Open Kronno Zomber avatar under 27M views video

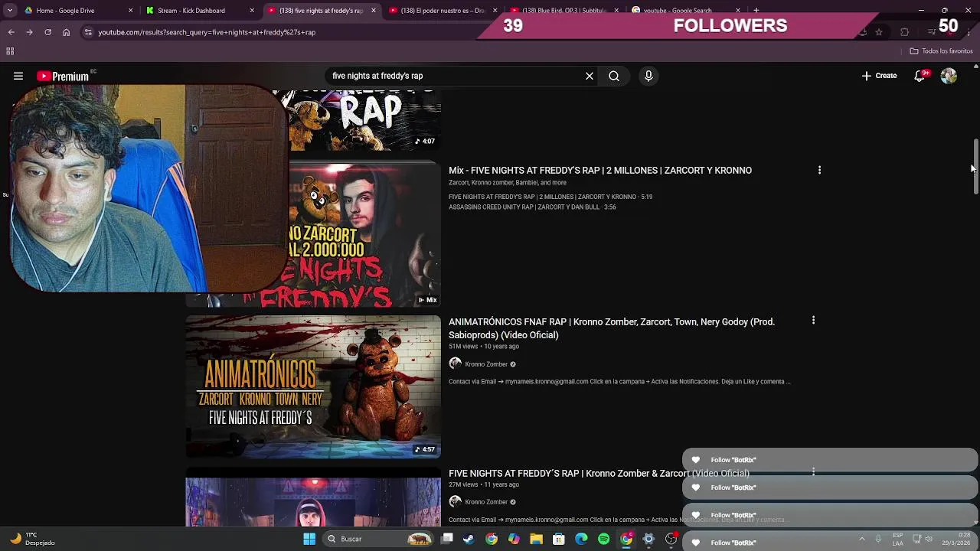coord(456,501)
